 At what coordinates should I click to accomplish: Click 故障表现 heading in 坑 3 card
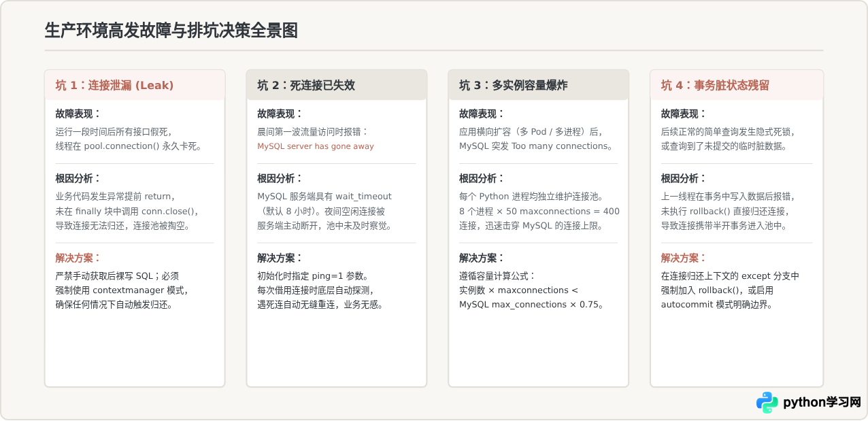(x=482, y=114)
